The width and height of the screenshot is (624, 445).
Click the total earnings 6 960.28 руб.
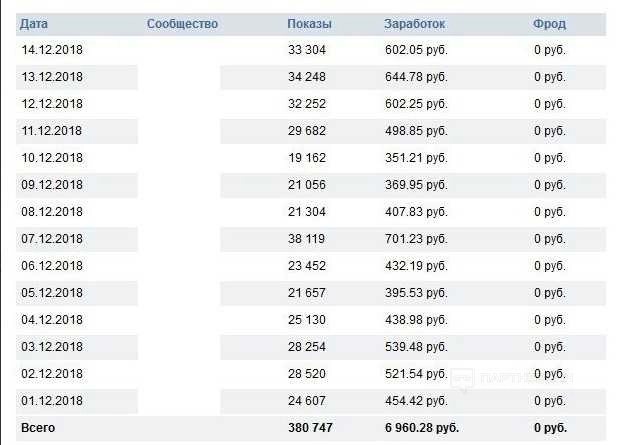[x=422, y=428]
